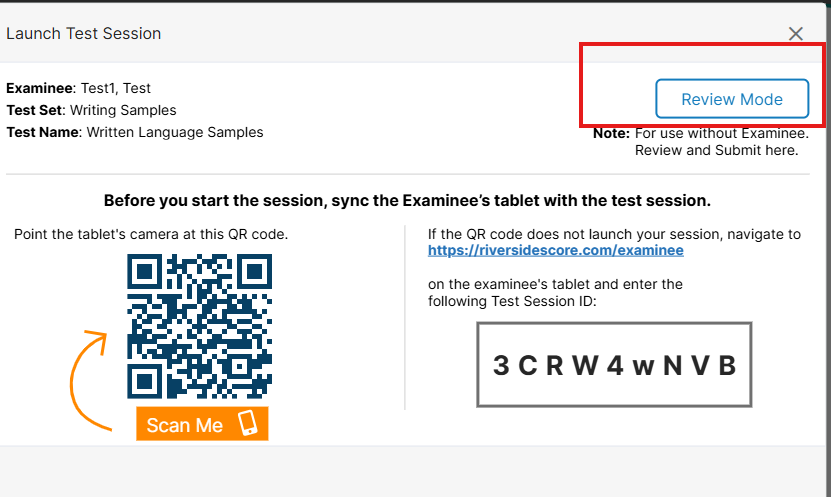The width and height of the screenshot is (831, 497).
Task: Click the Launch Test Session title
Action: [84, 33]
